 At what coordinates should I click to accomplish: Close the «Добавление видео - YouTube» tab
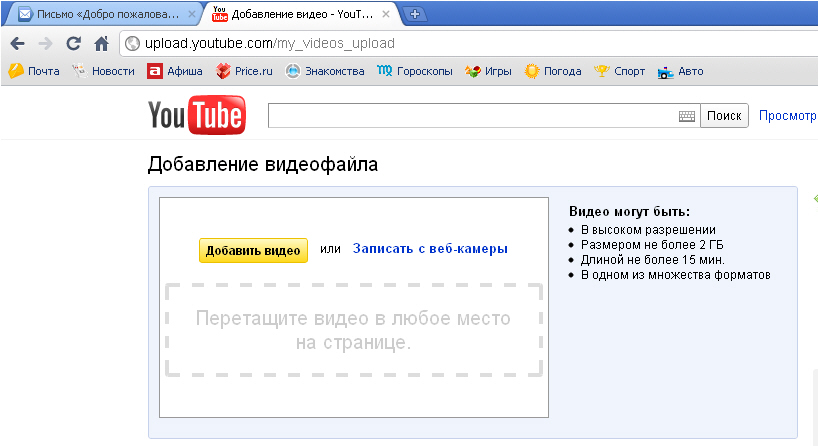tap(386, 14)
